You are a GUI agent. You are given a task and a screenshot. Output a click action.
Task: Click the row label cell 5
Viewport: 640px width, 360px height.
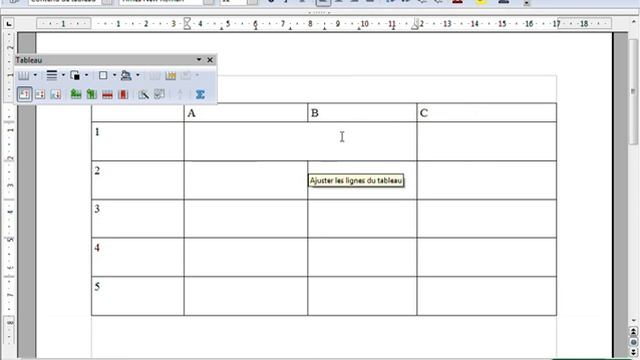coord(138,296)
